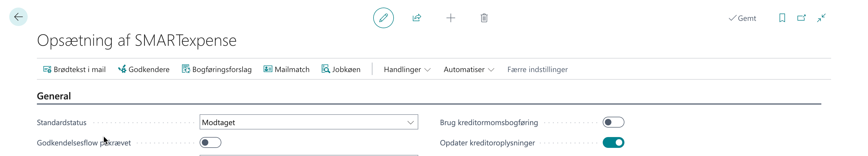Expand the Automatiser menu
The width and height of the screenshot is (868, 156).
[x=469, y=69]
